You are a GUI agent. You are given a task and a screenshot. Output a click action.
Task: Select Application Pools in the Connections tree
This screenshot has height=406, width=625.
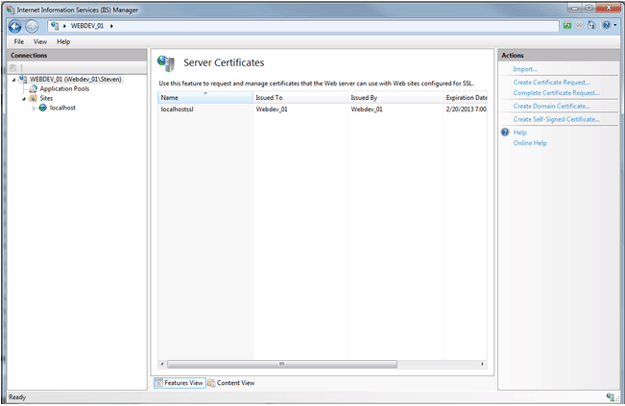[x=64, y=89]
